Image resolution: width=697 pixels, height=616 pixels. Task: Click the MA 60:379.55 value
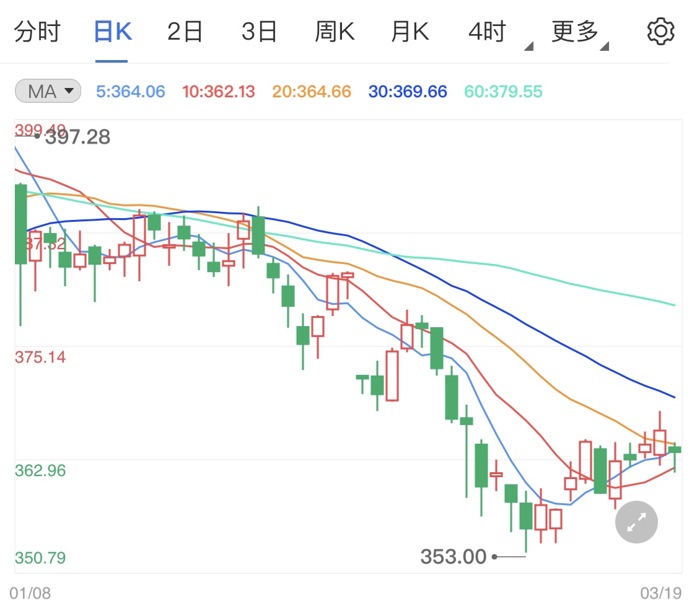[x=503, y=92]
